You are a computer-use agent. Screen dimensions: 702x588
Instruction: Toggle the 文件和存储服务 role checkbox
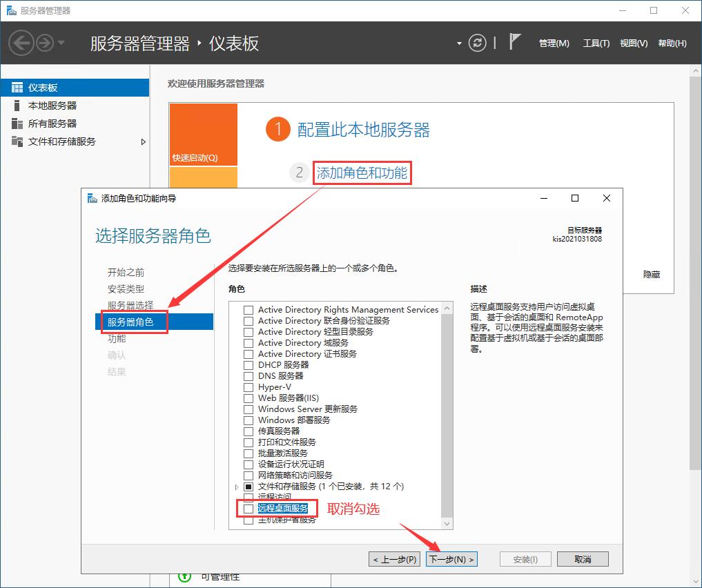248,487
